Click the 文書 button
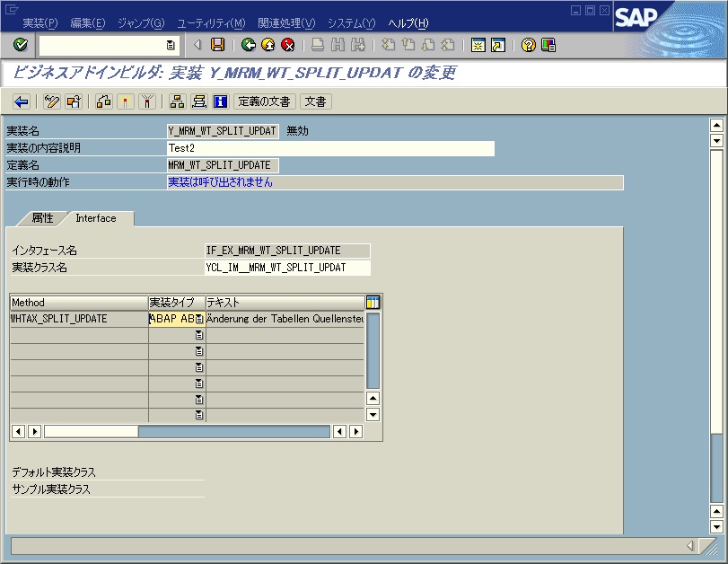 click(x=315, y=101)
